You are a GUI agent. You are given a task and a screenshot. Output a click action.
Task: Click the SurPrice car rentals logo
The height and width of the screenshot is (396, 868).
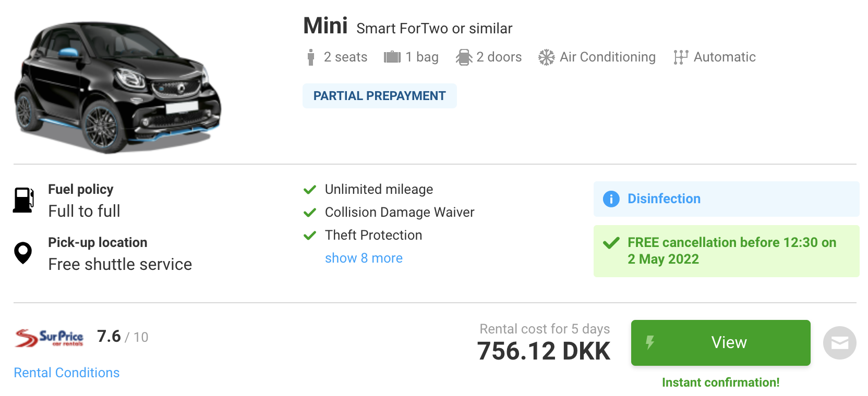click(49, 338)
